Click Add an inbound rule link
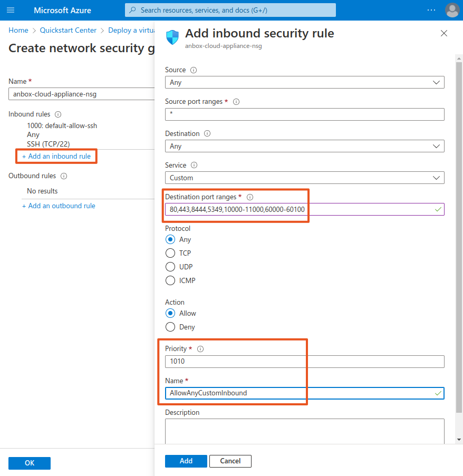 [56, 157]
